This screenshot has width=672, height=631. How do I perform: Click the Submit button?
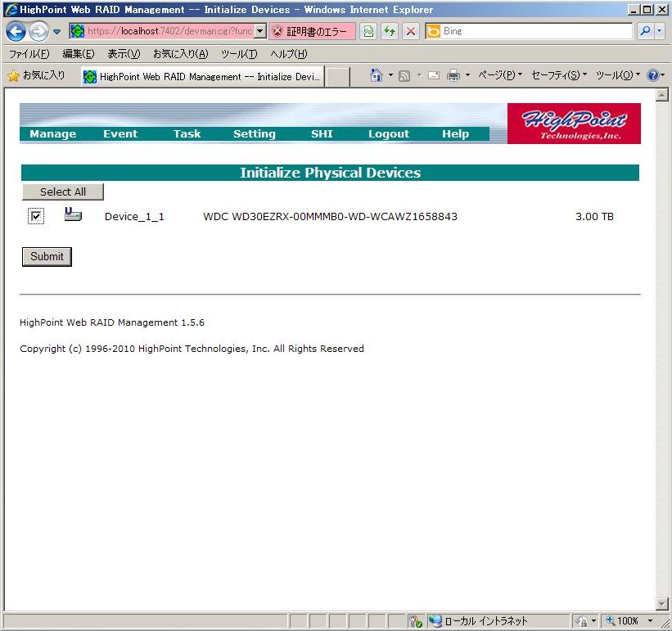(47, 257)
